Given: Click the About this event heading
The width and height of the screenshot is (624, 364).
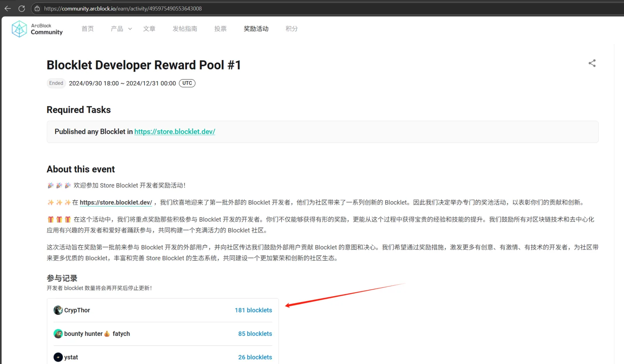Looking at the screenshot, I should coord(81,169).
